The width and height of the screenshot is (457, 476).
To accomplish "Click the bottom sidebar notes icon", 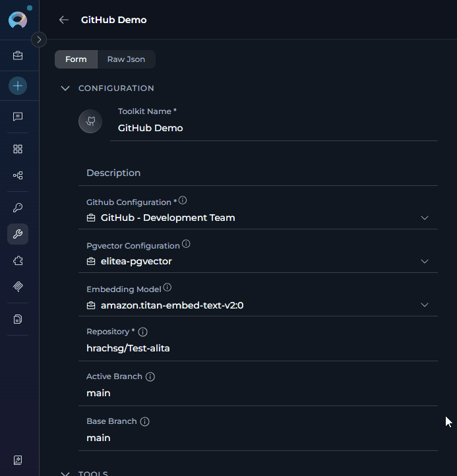I will coord(18,460).
